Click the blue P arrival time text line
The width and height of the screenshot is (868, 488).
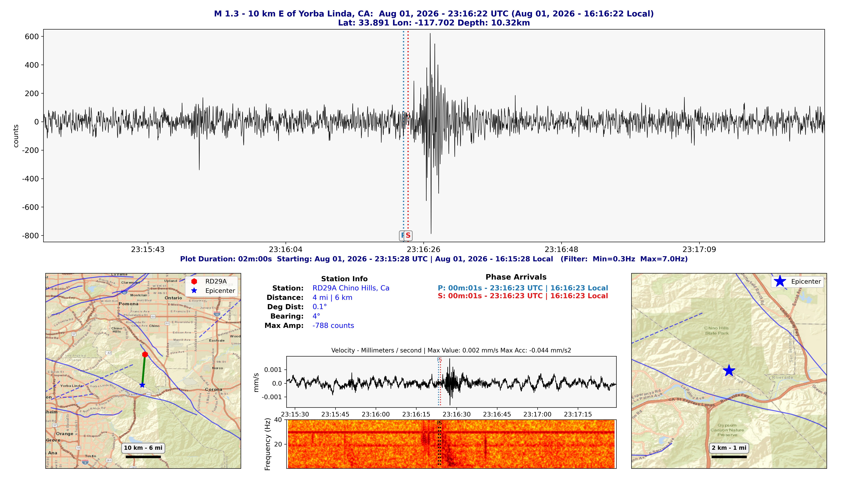pyautogui.click(x=523, y=288)
